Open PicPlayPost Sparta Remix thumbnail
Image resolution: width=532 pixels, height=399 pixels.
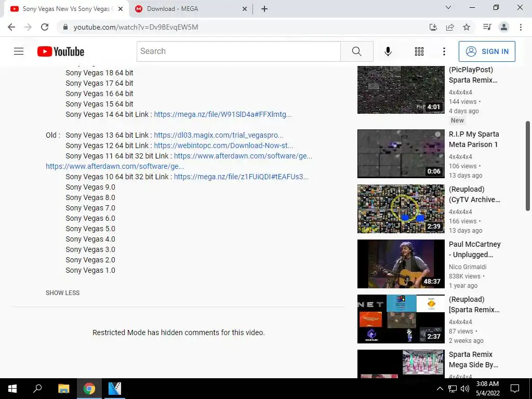tap(401, 89)
